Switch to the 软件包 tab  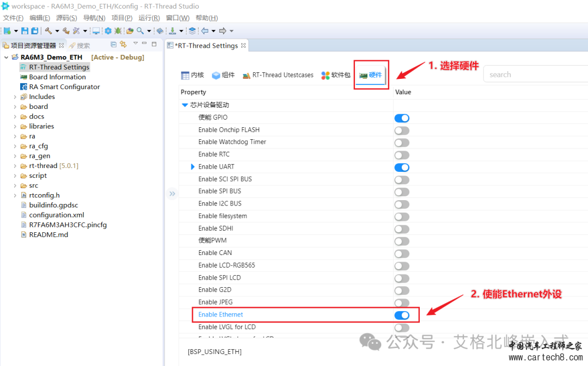[x=335, y=75]
